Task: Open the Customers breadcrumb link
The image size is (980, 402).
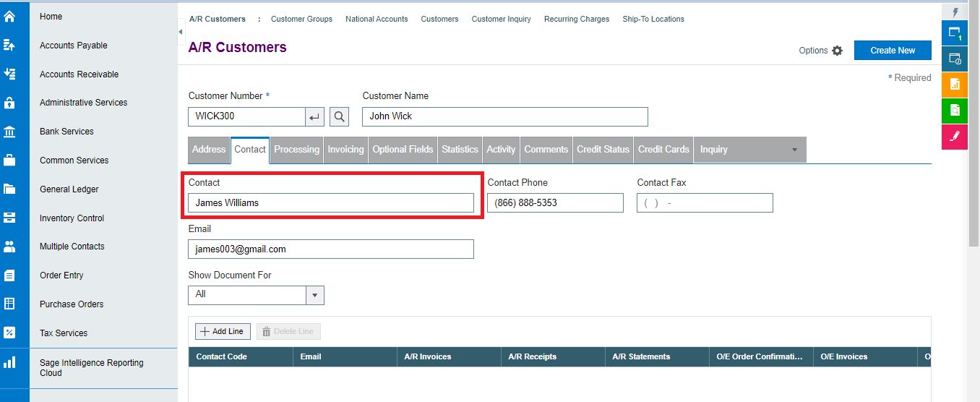Action: 439,19
